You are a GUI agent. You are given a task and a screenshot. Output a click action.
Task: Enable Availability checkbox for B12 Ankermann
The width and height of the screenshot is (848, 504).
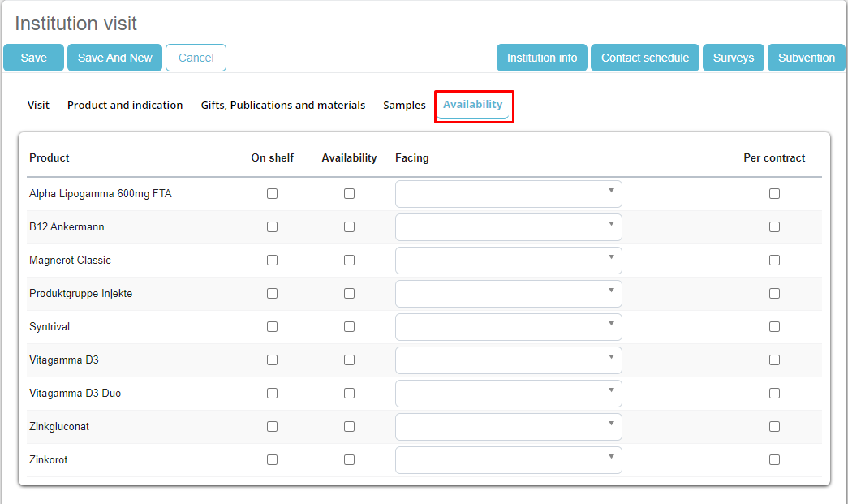pos(349,227)
